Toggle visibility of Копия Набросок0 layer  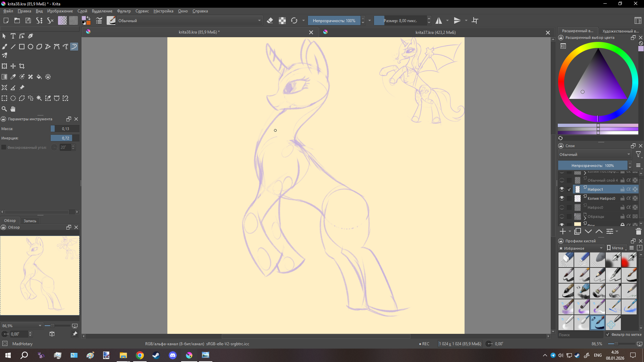562,198
